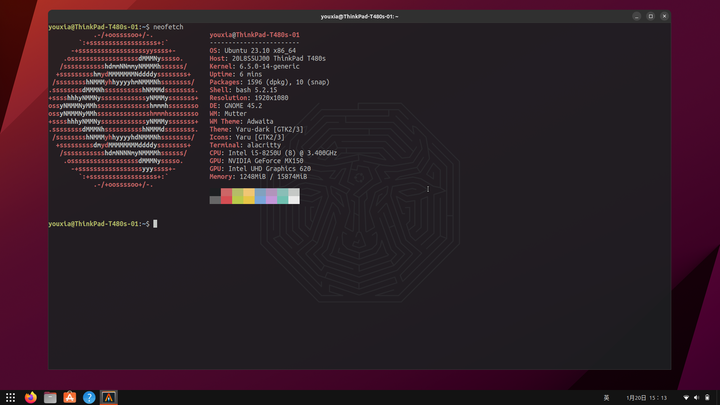Open the Files manager from the dock
This screenshot has height=405, width=720.
50,398
